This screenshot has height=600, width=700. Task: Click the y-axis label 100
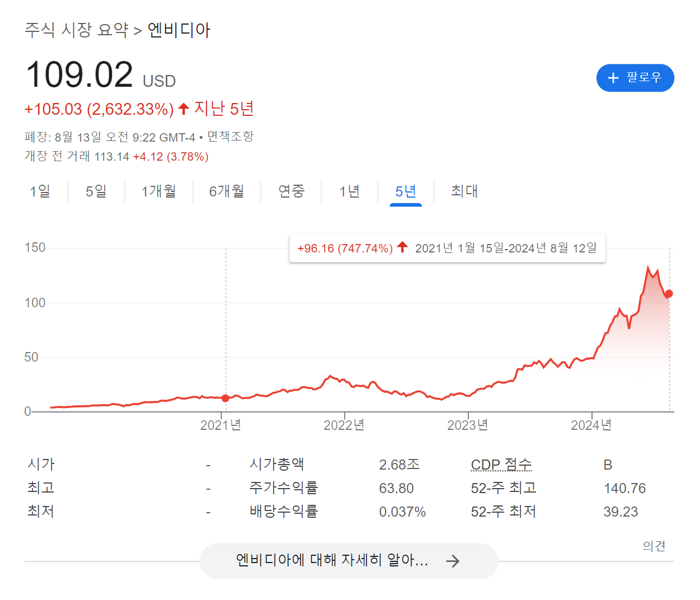pos(35,303)
